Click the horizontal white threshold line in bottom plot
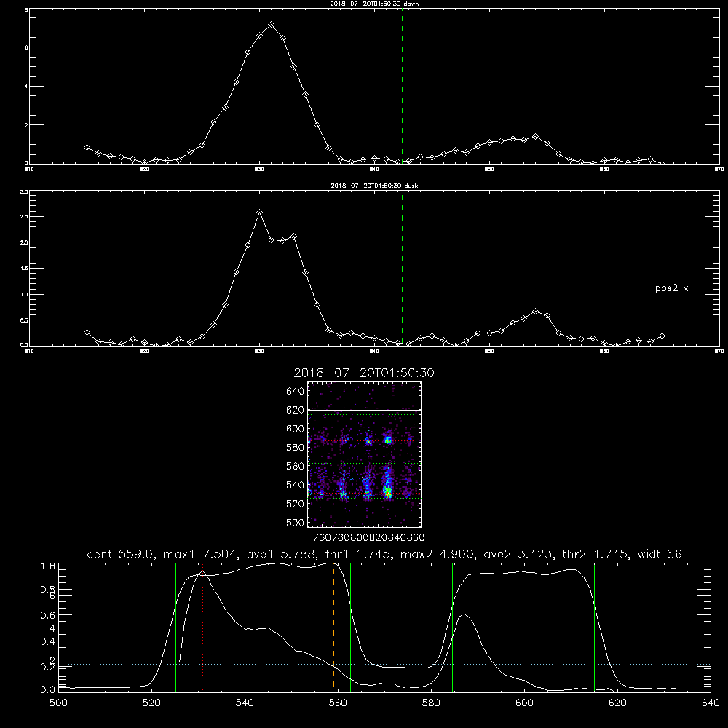 (384, 628)
